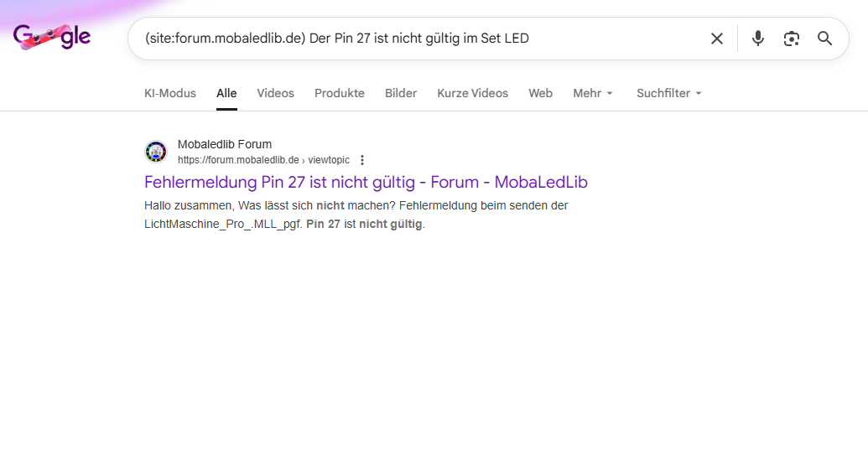Click inside the search query field

point(419,39)
